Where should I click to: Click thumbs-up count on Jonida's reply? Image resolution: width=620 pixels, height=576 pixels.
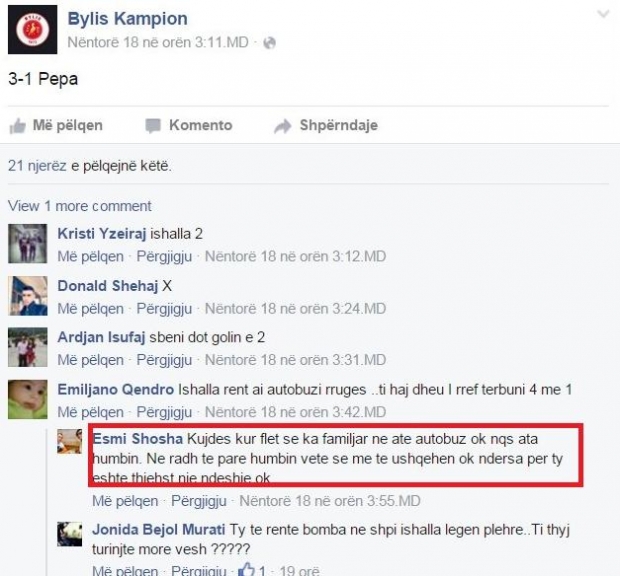coord(252,570)
